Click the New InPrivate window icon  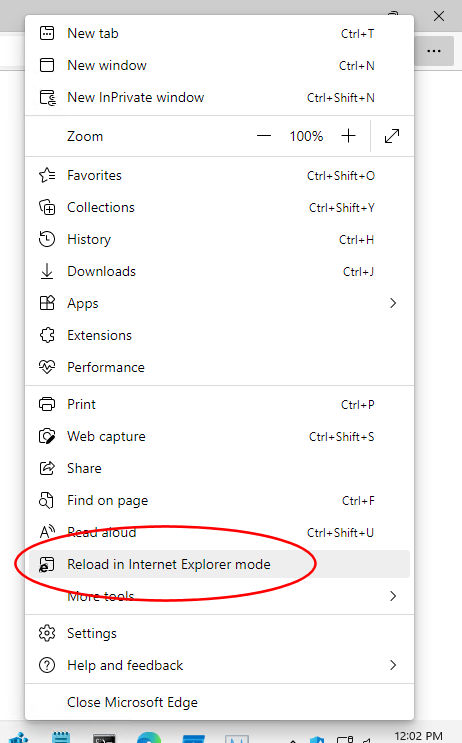point(47,98)
